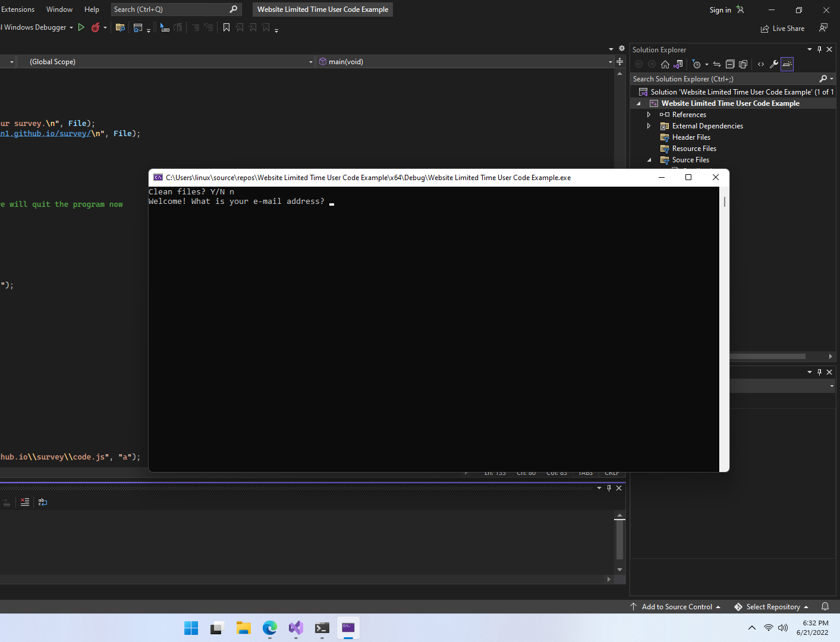Click the Send Feedback icon
The height and width of the screenshot is (642, 840).
click(x=823, y=28)
